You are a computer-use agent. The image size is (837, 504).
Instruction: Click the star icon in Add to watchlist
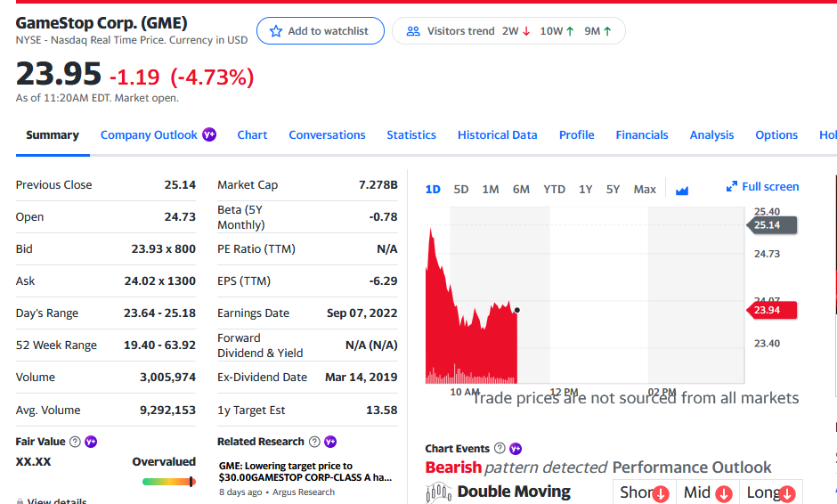point(275,31)
